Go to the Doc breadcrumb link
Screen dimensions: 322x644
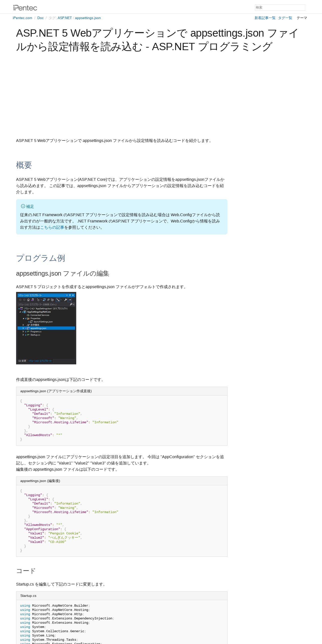pyautogui.click(x=40, y=18)
